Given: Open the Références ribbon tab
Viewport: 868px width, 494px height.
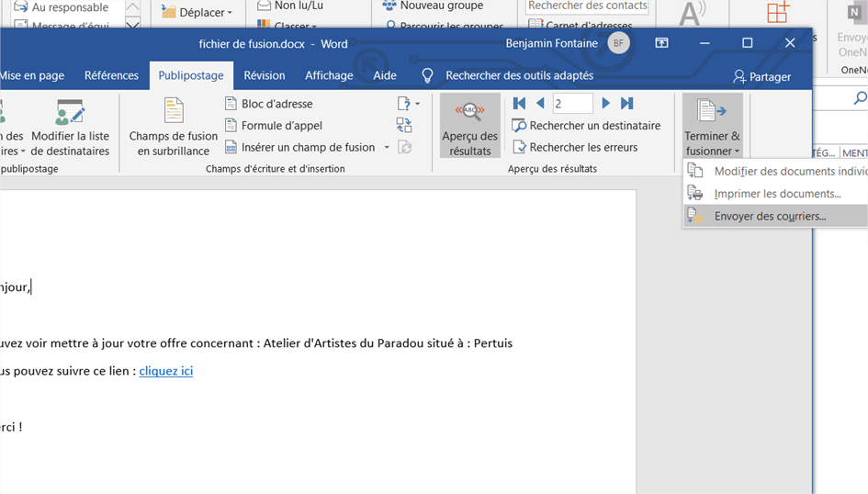Looking at the screenshot, I should click(111, 76).
